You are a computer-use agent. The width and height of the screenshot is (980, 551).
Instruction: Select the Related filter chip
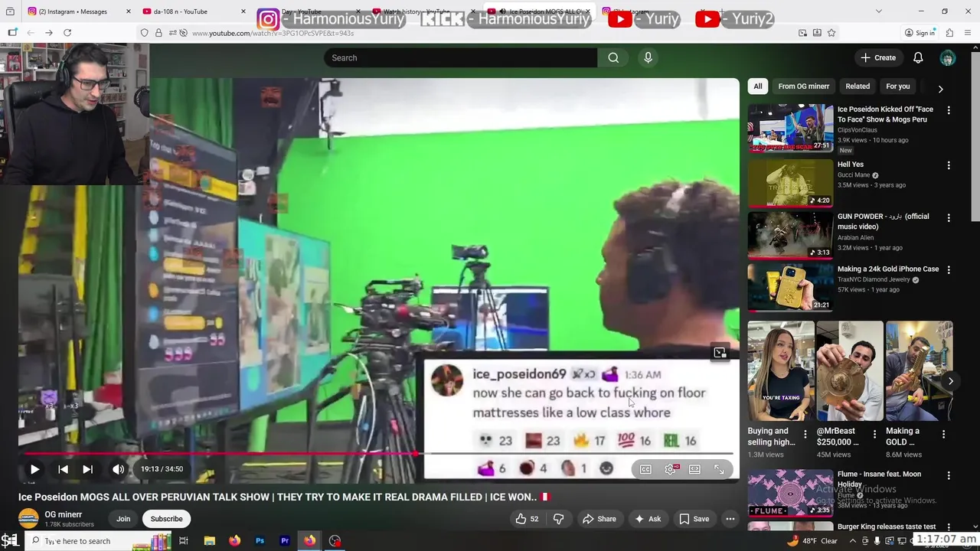click(857, 86)
